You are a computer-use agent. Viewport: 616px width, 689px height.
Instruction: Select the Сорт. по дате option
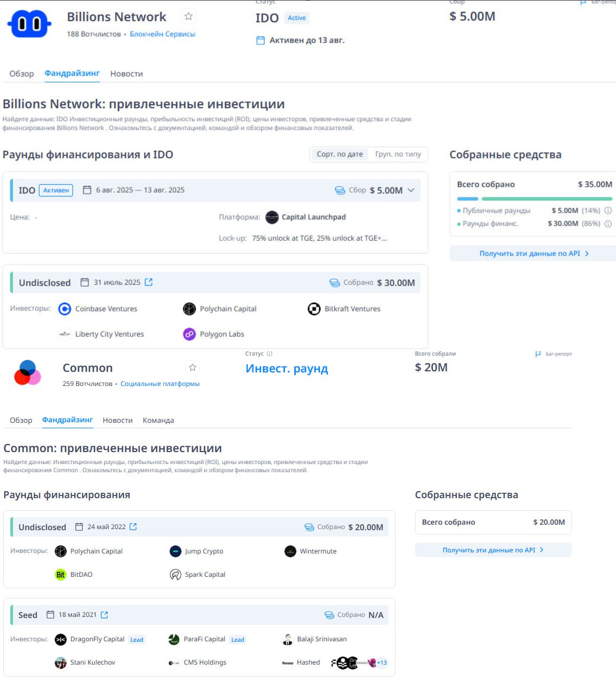(x=340, y=154)
